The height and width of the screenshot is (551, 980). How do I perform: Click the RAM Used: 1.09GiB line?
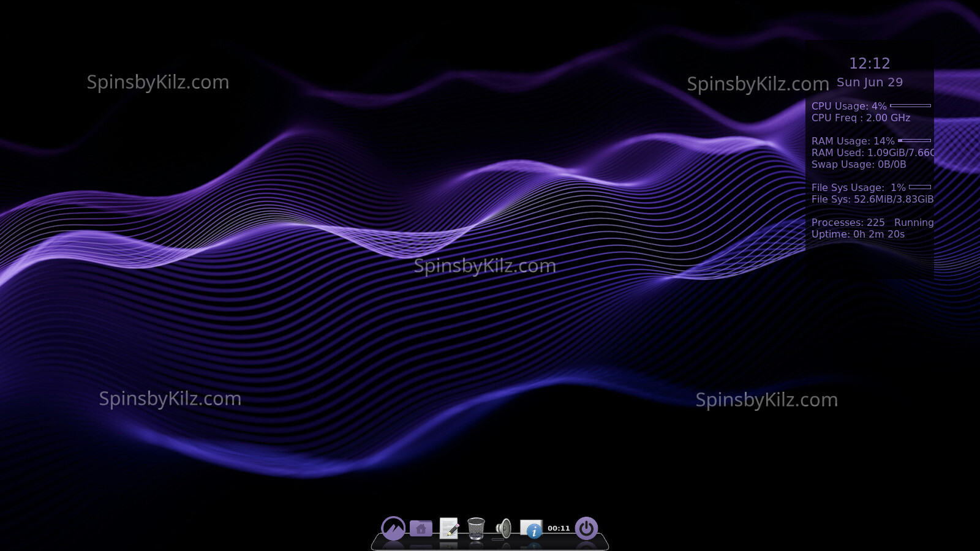coord(873,152)
